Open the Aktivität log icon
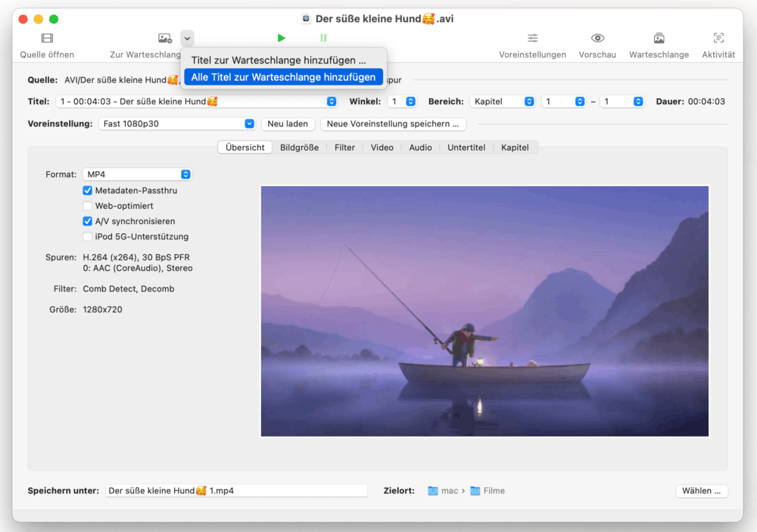Viewport: 757px width, 532px height. [718, 39]
